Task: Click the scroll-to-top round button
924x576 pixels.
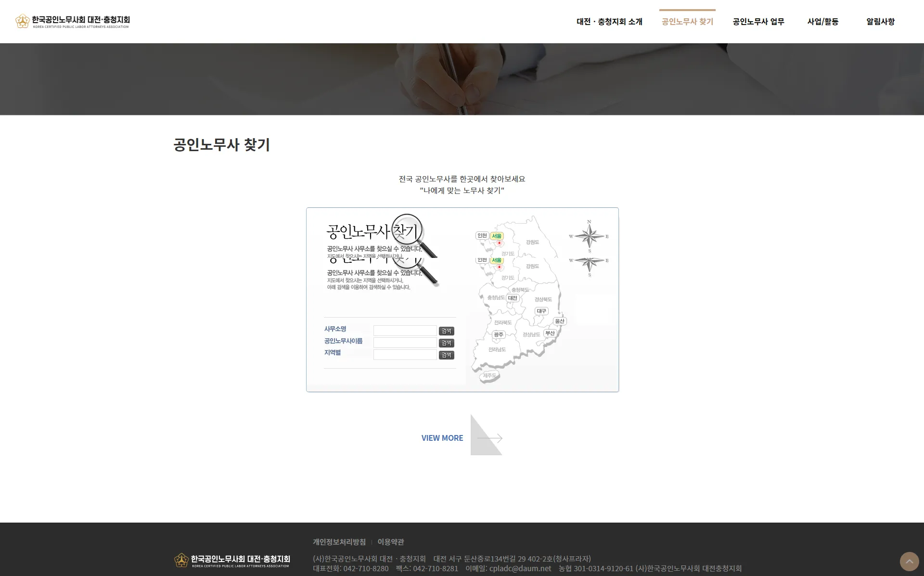Action: pyautogui.click(x=909, y=561)
